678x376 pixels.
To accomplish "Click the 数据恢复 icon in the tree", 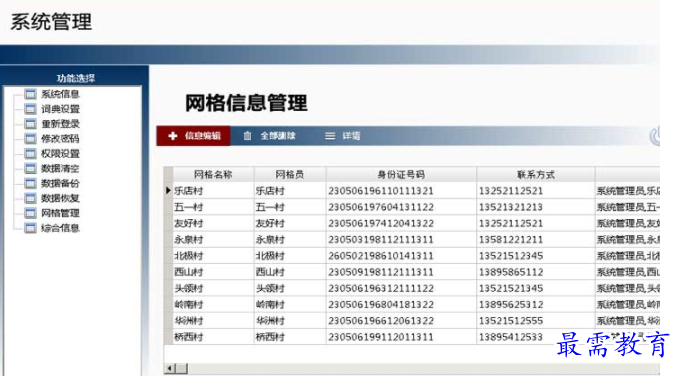I will [30, 198].
